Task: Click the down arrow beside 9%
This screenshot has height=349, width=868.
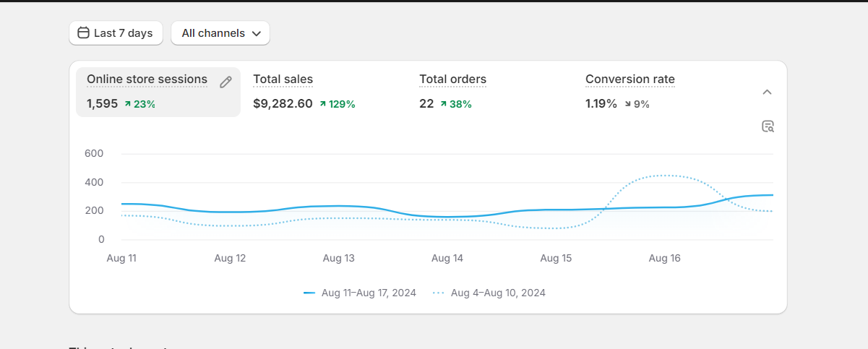Action: [x=627, y=104]
